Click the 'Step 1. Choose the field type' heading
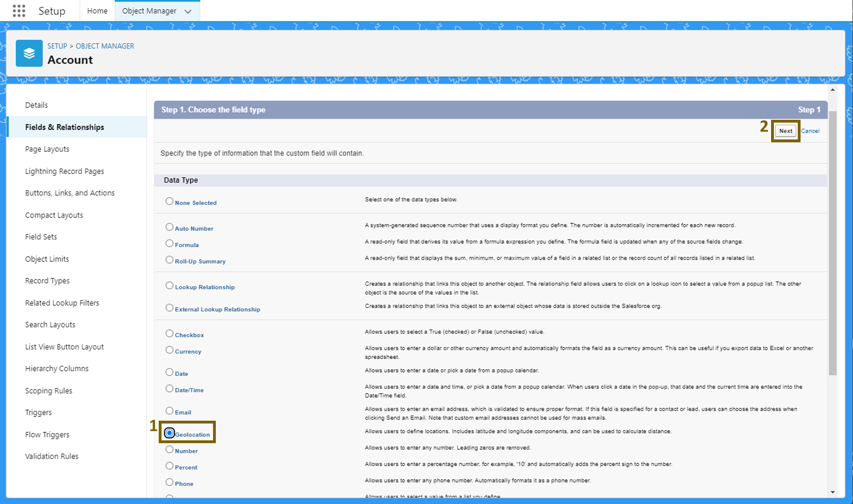853x504 pixels. [213, 110]
